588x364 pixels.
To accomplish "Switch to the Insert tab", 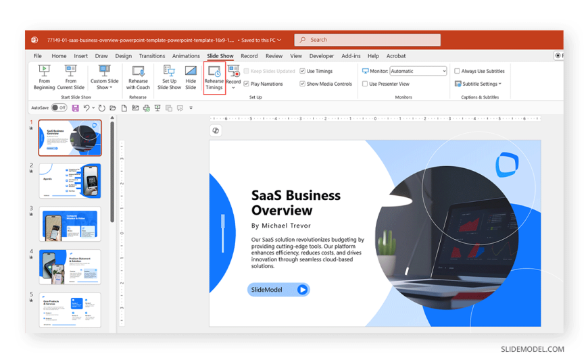I will 80,56.
